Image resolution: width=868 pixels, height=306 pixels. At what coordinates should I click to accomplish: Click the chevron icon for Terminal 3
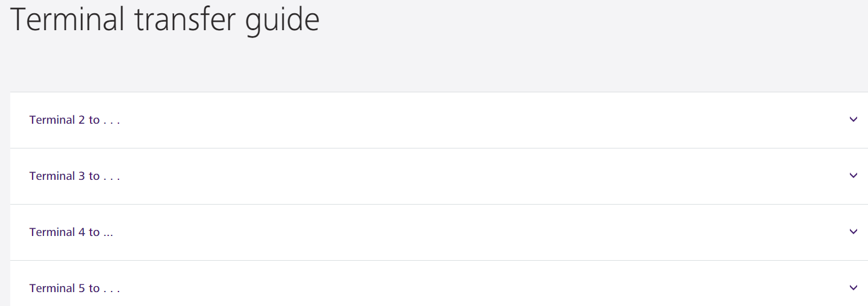[853, 176]
